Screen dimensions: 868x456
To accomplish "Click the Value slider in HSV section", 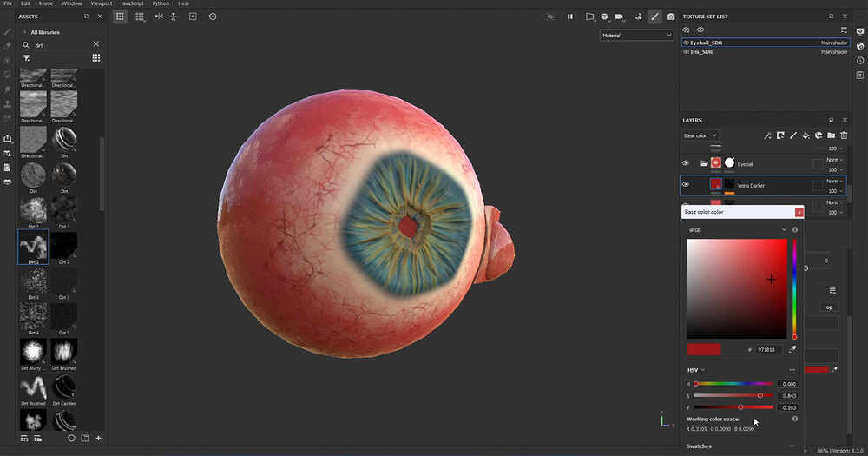I will click(733, 407).
